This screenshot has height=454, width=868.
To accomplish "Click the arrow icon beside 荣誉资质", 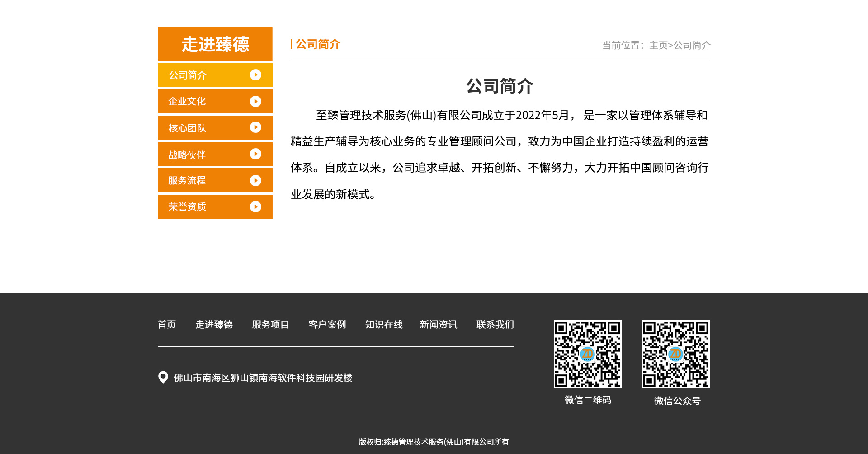I will tap(255, 206).
